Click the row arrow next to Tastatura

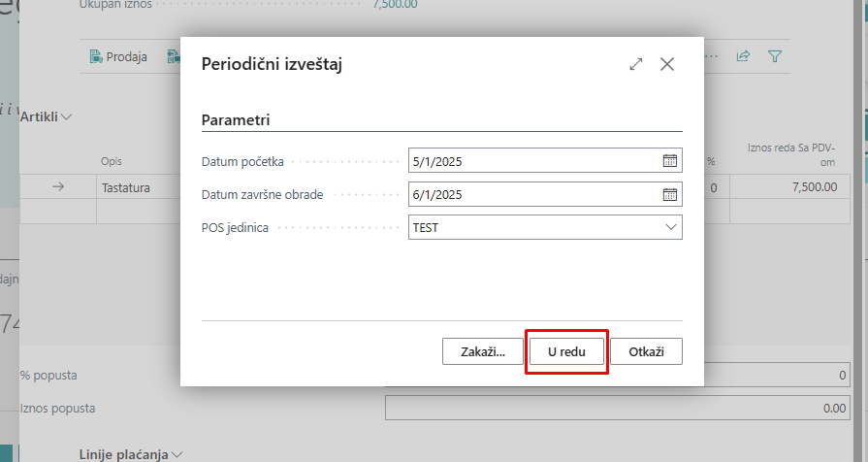tap(57, 187)
